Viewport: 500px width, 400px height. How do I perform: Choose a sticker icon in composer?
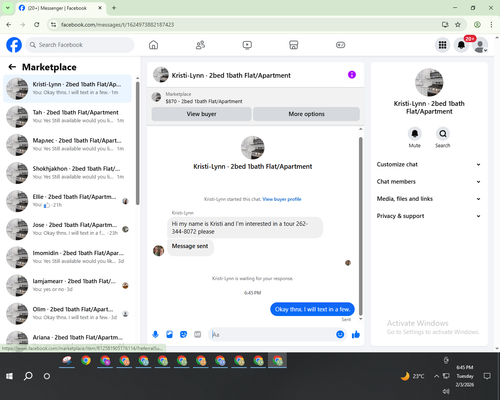coord(183,334)
